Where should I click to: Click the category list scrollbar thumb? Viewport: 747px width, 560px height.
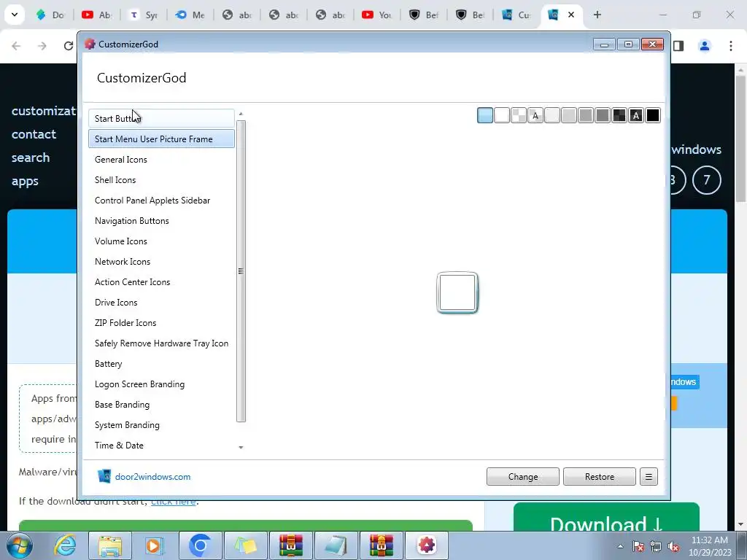pyautogui.click(x=241, y=271)
